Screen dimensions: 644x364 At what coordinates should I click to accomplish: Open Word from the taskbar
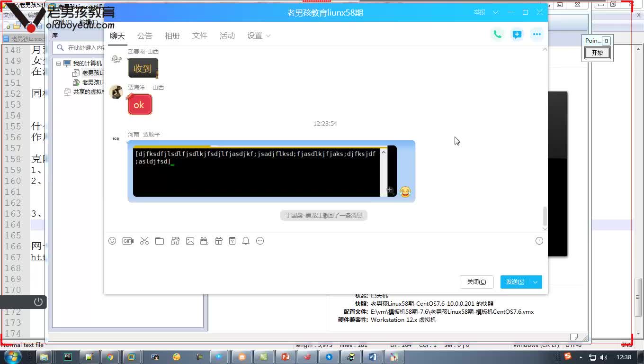[x=372, y=357]
